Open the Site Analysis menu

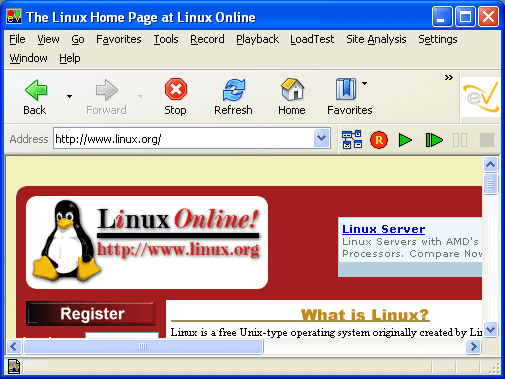(x=376, y=39)
